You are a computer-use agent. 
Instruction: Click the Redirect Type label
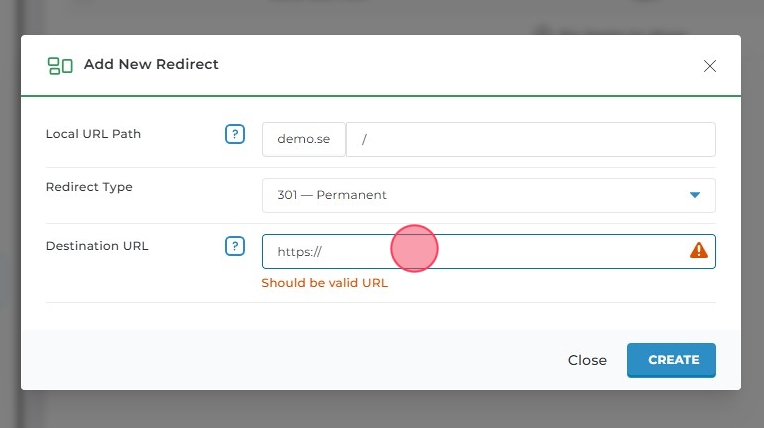point(89,187)
